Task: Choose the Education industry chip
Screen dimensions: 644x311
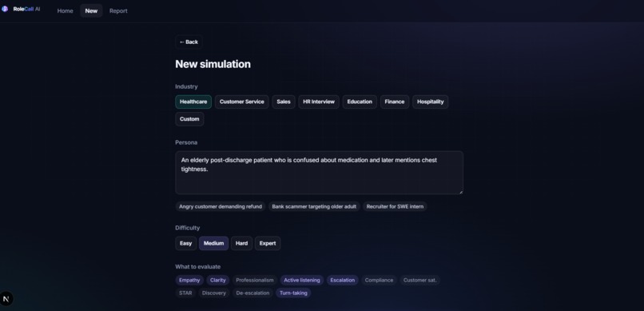Action: tap(360, 102)
